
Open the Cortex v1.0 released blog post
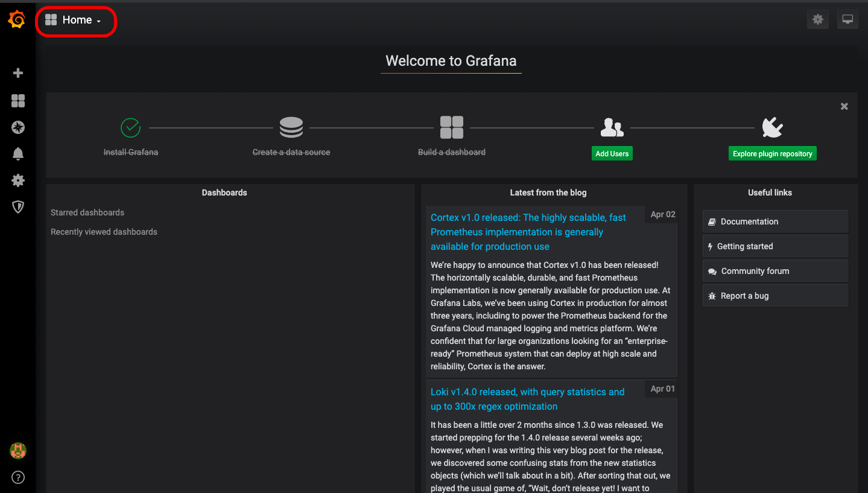coord(528,232)
